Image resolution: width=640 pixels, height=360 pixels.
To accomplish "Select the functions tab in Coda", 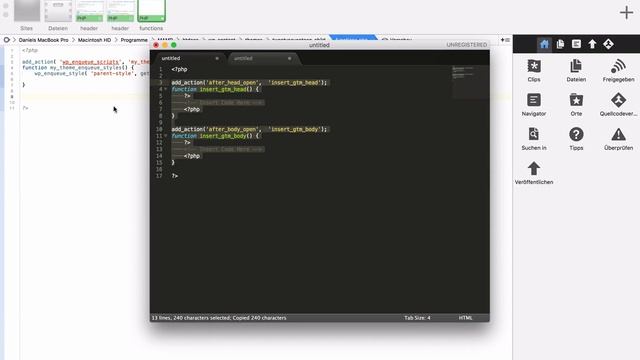I will (151, 16).
